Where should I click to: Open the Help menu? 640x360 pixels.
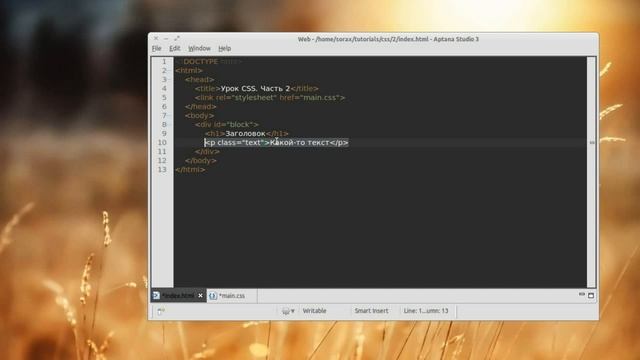pyautogui.click(x=224, y=48)
